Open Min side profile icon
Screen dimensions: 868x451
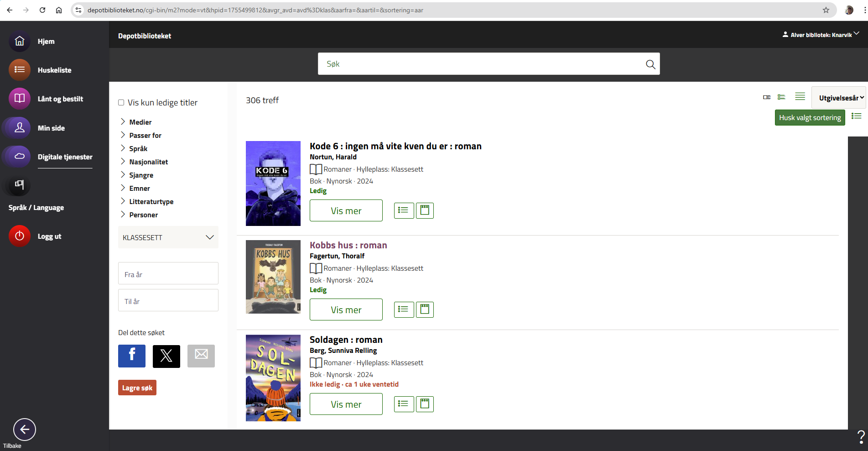click(x=20, y=128)
